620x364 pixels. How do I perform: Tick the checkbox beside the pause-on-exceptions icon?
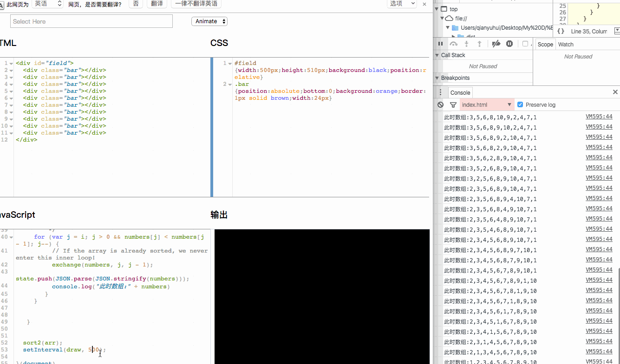click(525, 44)
